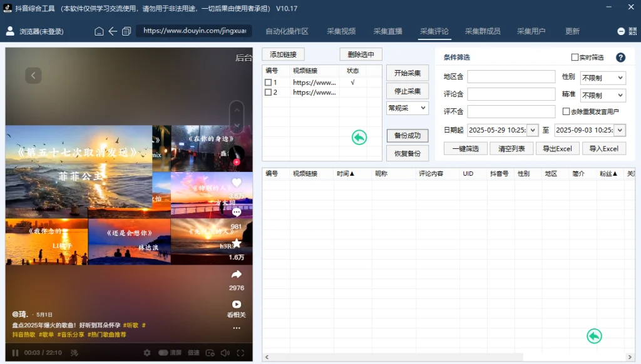Click the user account icon next to 浏览器(未登录)
The width and height of the screenshot is (641, 364).
coord(10,31)
